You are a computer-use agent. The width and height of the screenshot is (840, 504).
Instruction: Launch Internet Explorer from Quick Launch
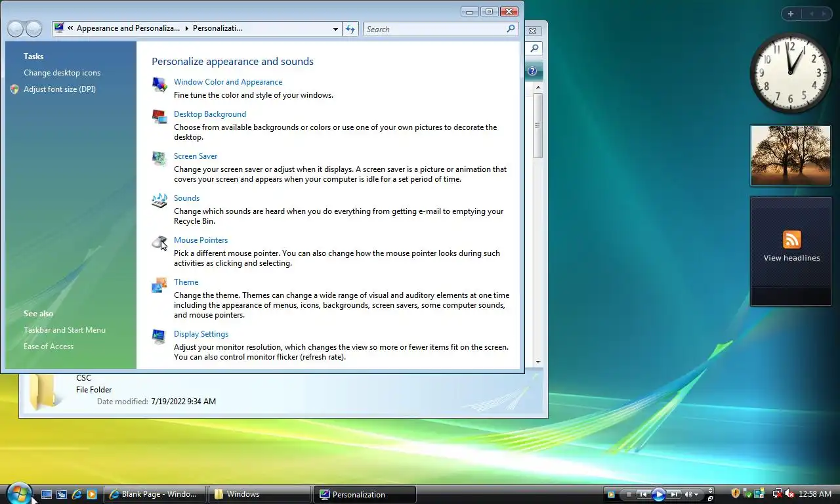[x=77, y=494]
